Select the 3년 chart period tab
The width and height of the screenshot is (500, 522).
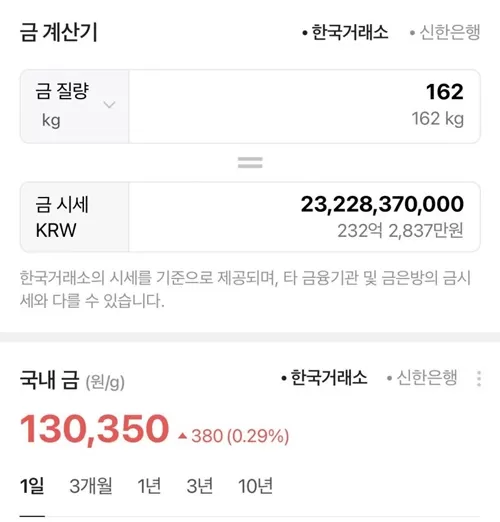(x=200, y=486)
